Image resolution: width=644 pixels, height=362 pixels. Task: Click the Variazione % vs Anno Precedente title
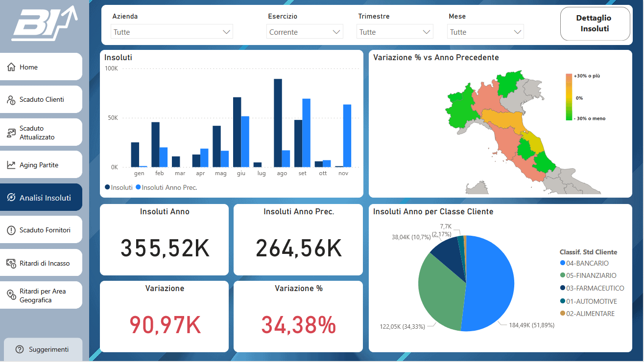[x=436, y=58]
